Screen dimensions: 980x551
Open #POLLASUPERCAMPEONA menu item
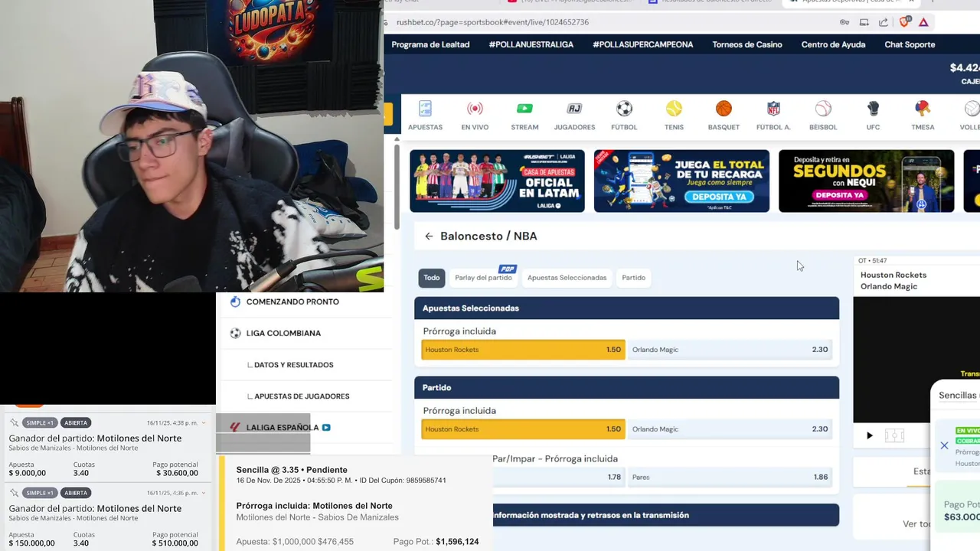(643, 44)
